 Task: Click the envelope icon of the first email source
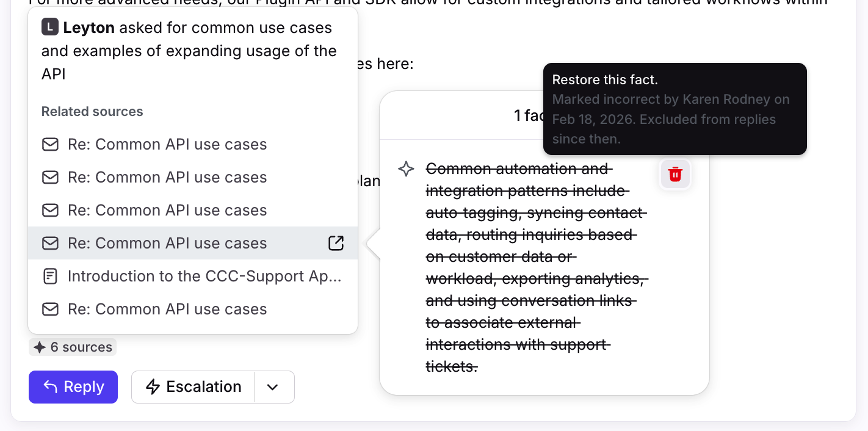click(x=50, y=145)
